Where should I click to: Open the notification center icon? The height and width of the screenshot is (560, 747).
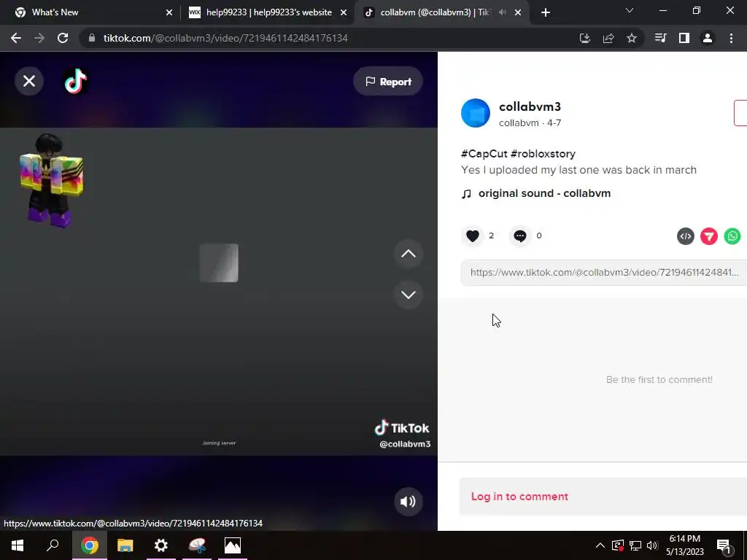(724, 545)
